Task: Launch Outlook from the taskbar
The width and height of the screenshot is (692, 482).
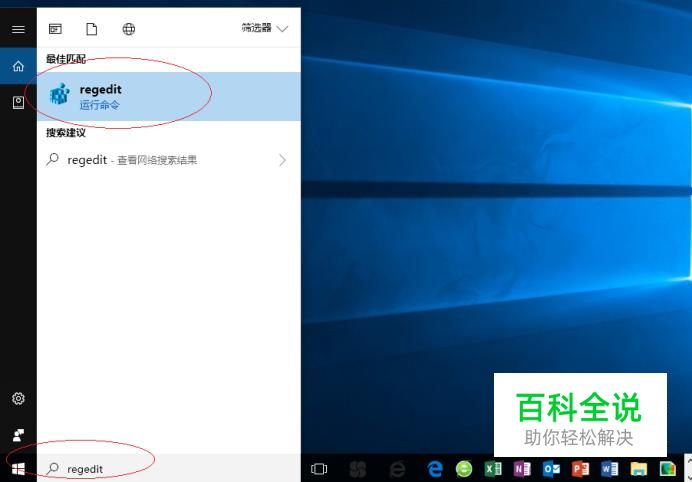Action: point(551,469)
